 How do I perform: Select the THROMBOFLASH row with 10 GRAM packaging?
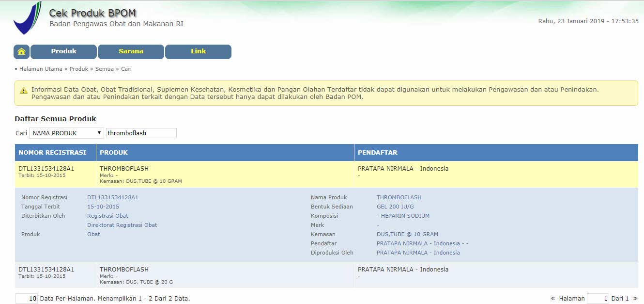coord(326,175)
